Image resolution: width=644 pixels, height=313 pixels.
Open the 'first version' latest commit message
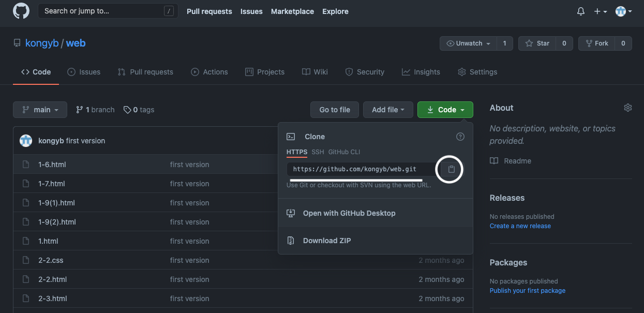(85, 141)
